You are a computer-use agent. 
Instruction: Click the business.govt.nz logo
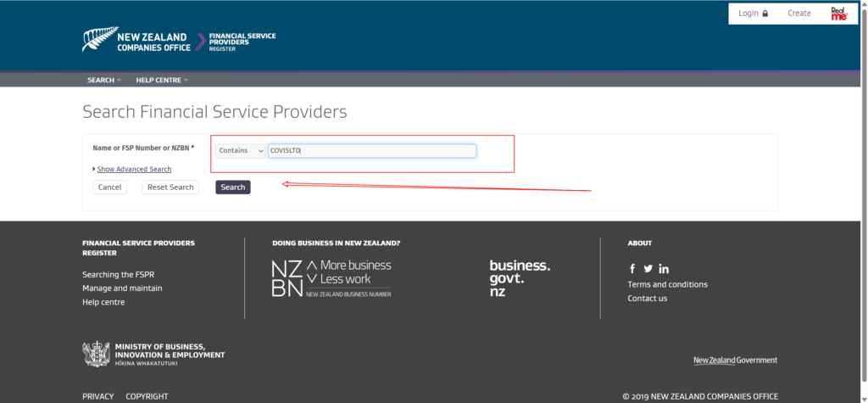point(520,277)
